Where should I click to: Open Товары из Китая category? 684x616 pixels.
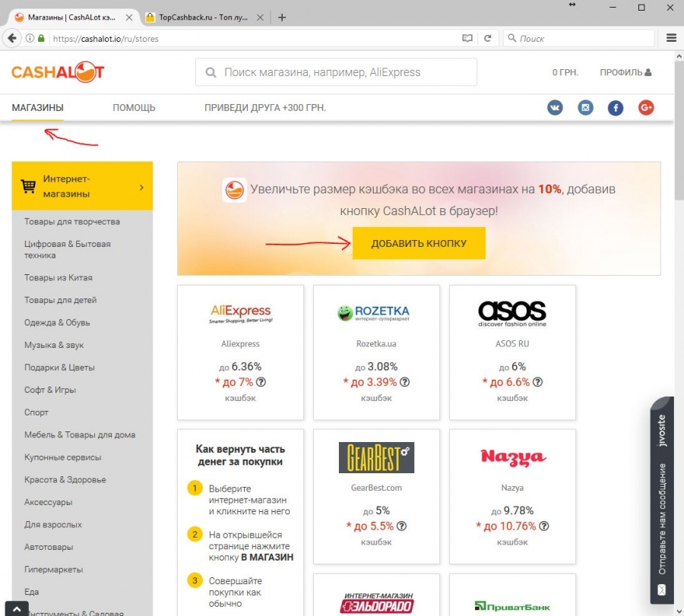coord(59,278)
